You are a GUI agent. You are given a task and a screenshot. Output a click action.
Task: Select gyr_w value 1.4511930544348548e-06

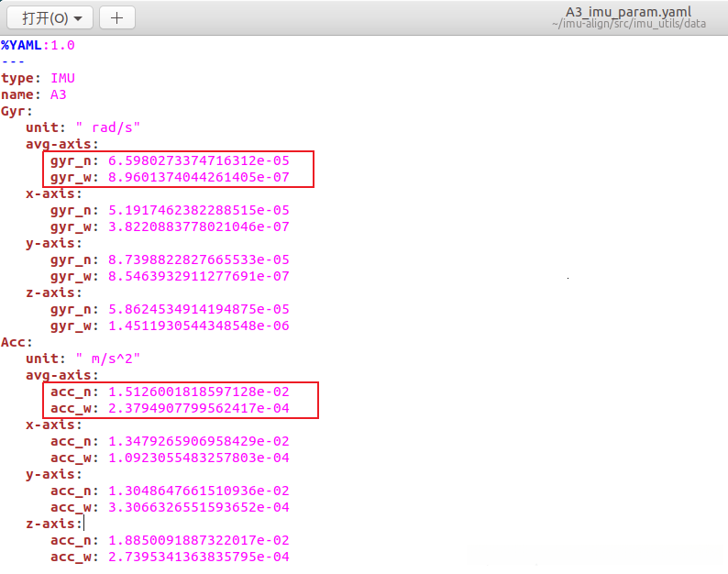[x=199, y=326]
